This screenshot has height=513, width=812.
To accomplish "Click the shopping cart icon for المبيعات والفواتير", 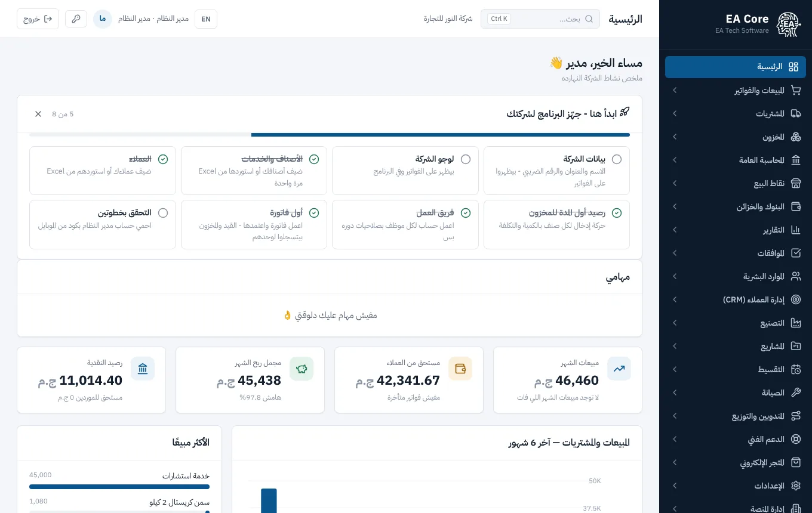I will (x=795, y=91).
